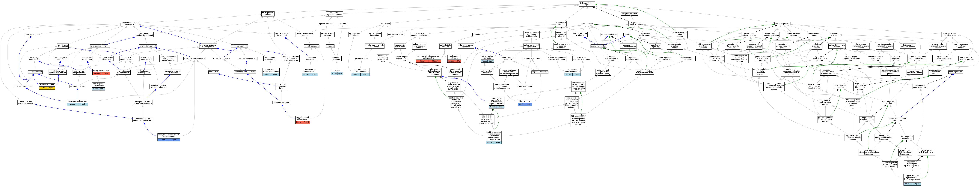Screen dimensions: 980x187
Task: Click the 'biological regulation' node
Action: [x=629, y=14]
